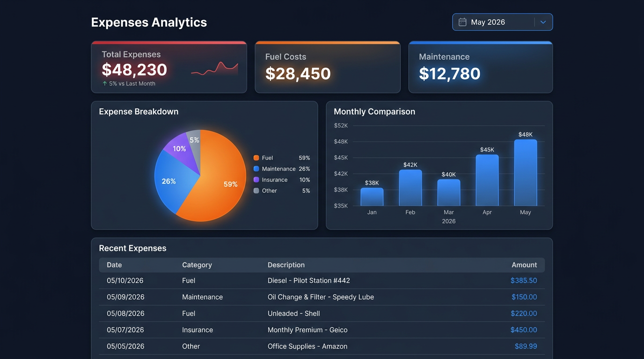Click the Mar $40K bar

tap(449, 193)
